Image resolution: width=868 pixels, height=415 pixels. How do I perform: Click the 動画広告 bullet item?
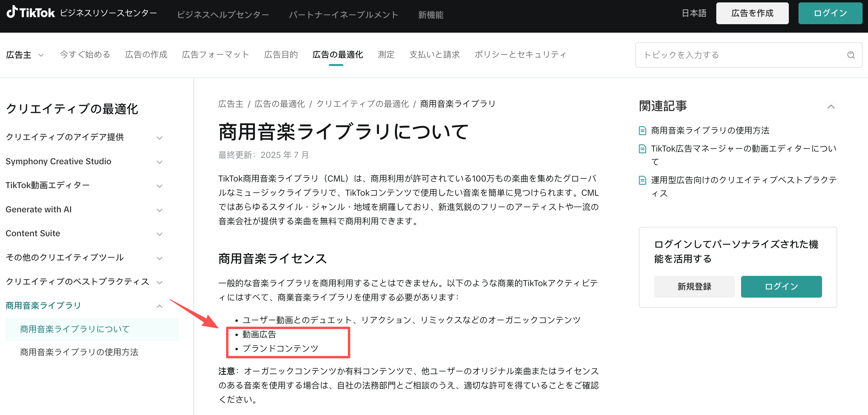259,334
